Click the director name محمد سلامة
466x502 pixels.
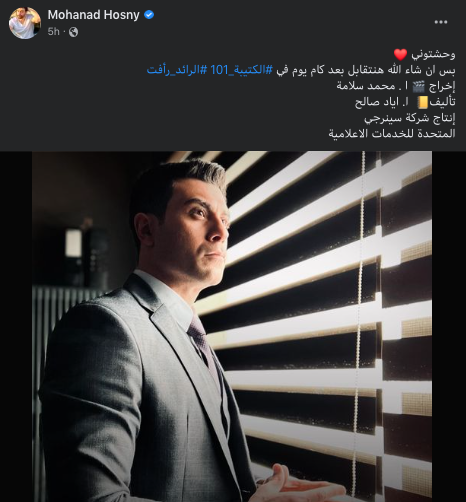pos(366,86)
